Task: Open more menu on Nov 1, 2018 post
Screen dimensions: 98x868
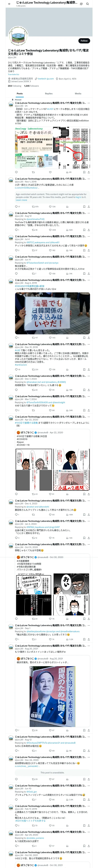Action: tap(89, 179)
